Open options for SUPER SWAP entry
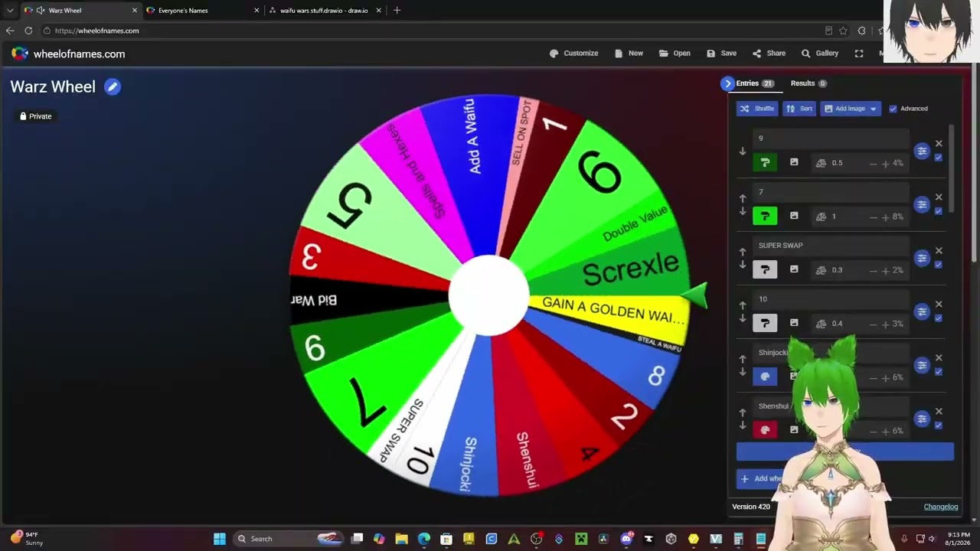Viewport: 980px width, 551px height. [922, 258]
